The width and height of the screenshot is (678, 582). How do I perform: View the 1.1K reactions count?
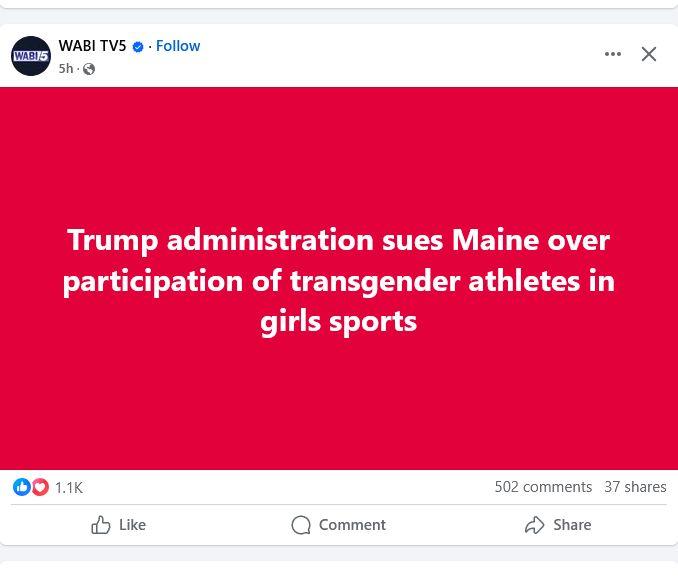click(69, 487)
